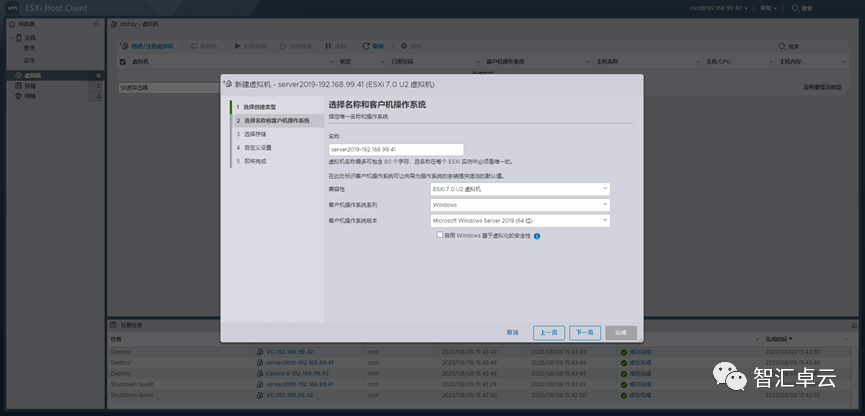The height and width of the screenshot is (416, 865).
Task: Click the maximize icon of recent tasks panel
Action: [x=854, y=326]
